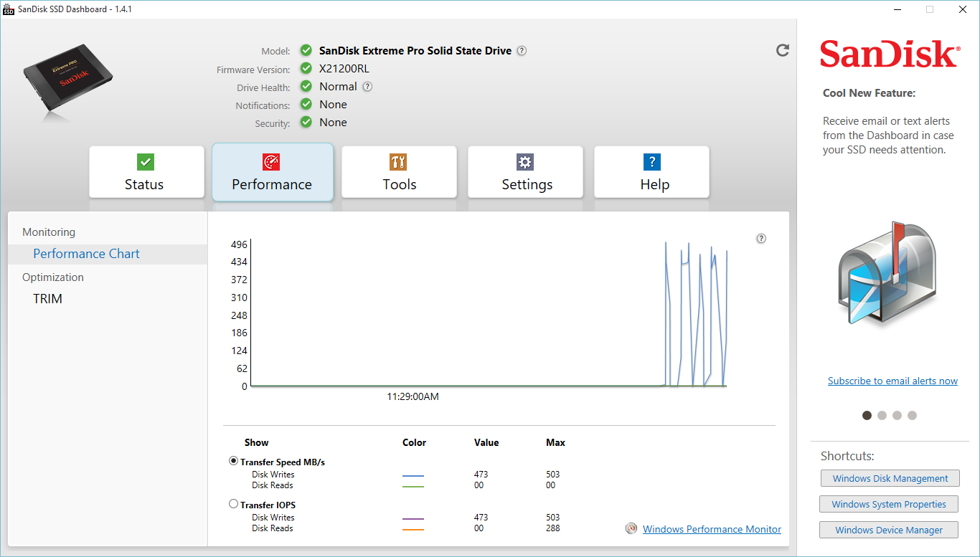
Task: Click the orange IOPS Disk Reads color line
Action: pyautogui.click(x=413, y=529)
